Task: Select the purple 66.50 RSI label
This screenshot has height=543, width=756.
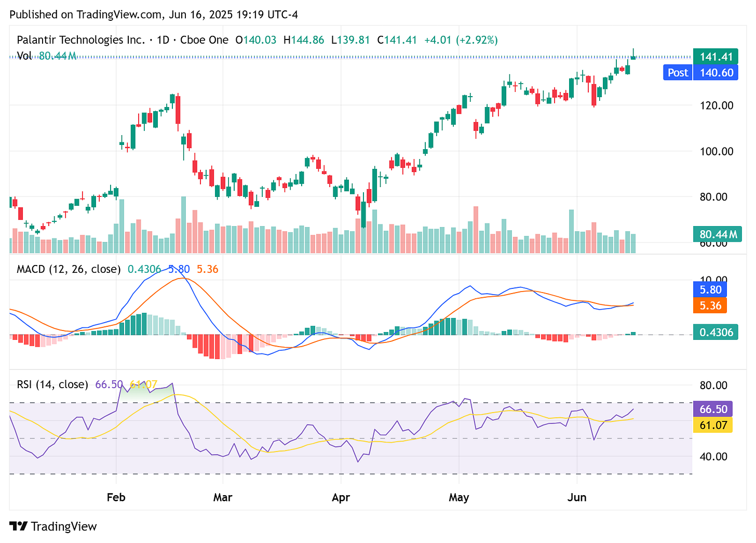Action: tap(713, 409)
